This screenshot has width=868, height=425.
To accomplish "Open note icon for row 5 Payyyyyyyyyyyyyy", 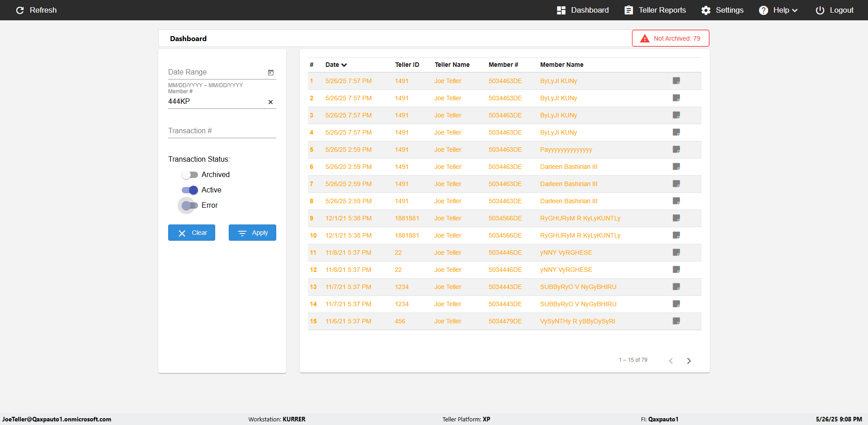I will 676,149.
